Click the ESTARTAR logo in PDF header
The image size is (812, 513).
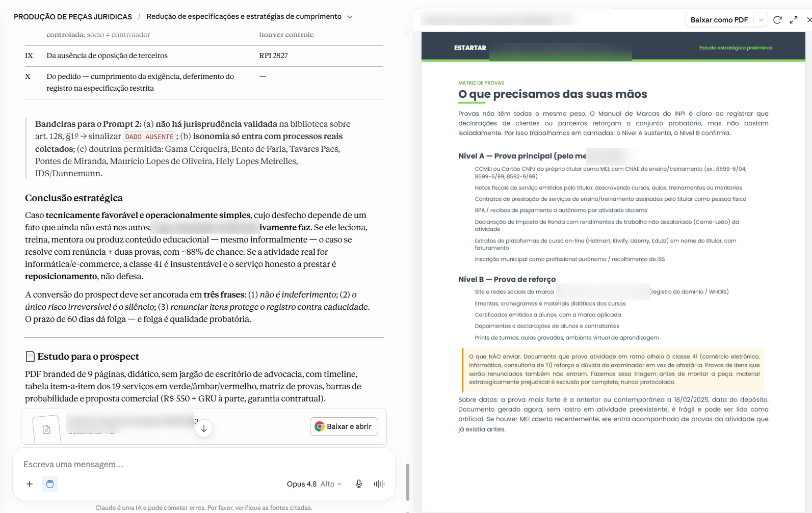coord(470,48)
